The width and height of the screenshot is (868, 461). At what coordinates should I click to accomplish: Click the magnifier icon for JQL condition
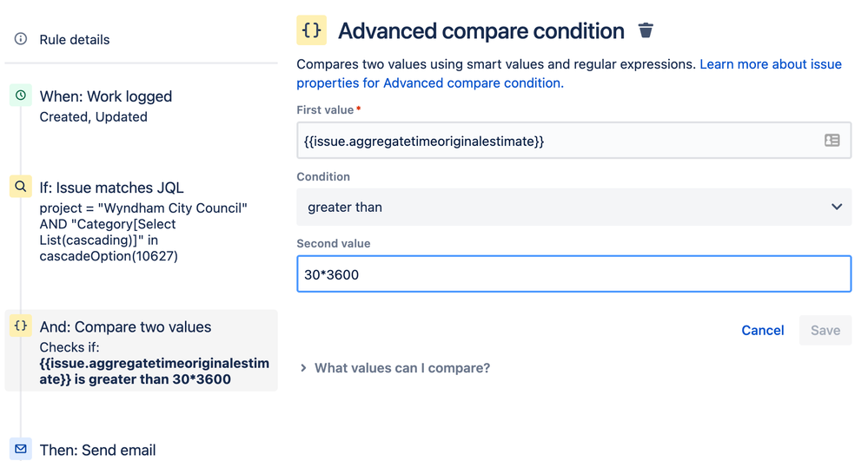tap(21, 187)
